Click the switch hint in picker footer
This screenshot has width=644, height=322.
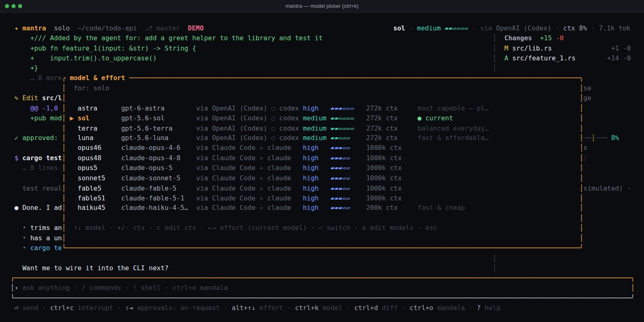[x=334, y=228]
